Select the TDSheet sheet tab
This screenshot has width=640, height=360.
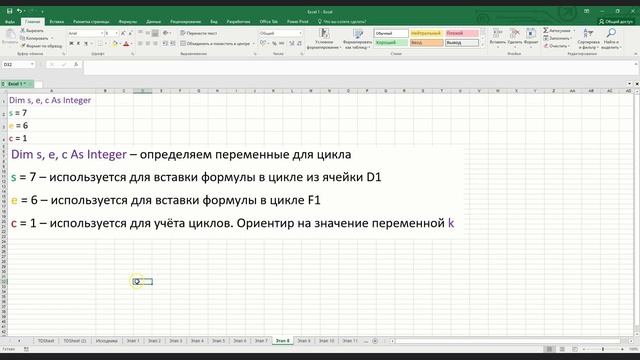pos(46,340)
